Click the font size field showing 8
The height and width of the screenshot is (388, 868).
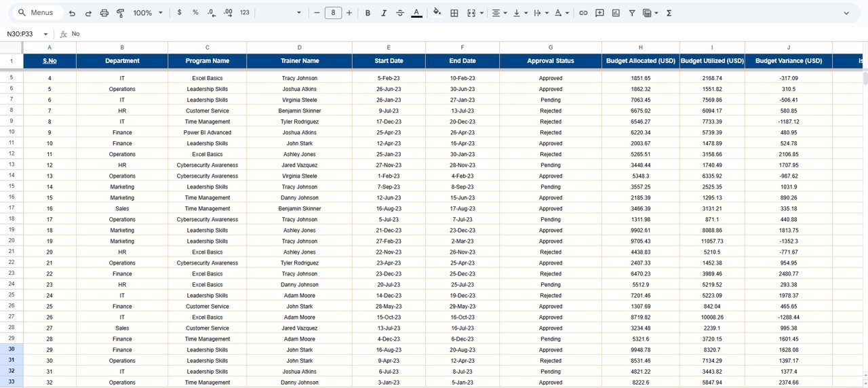coord(333,13)
